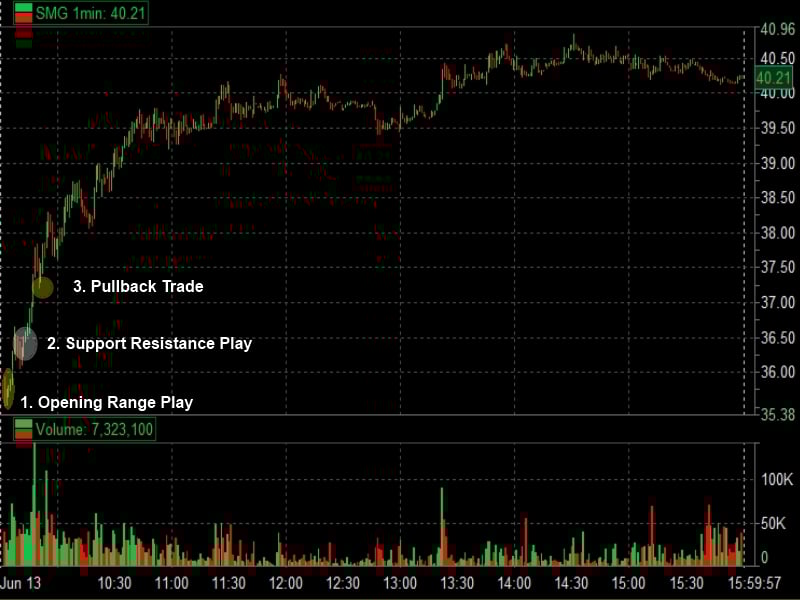Click the 13:00 time axis label

coord(400,583)
